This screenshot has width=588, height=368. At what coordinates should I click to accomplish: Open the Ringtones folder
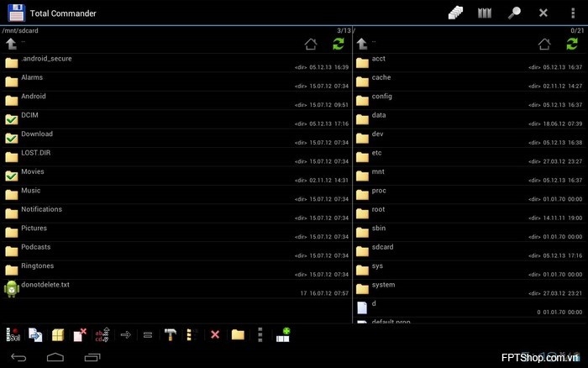pos(176,270)
